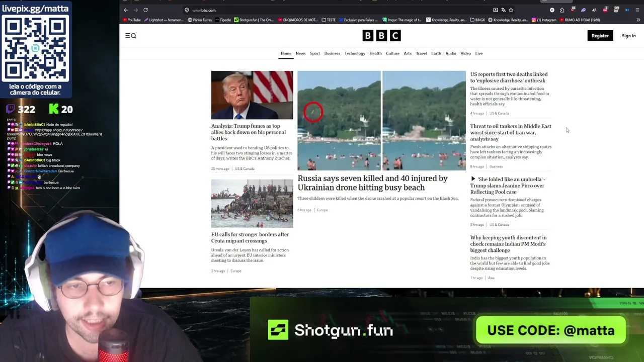This screenshot has height=362, width=644.
Task: Open the Fipedle bookmark
Action: (x=223, y=20)
